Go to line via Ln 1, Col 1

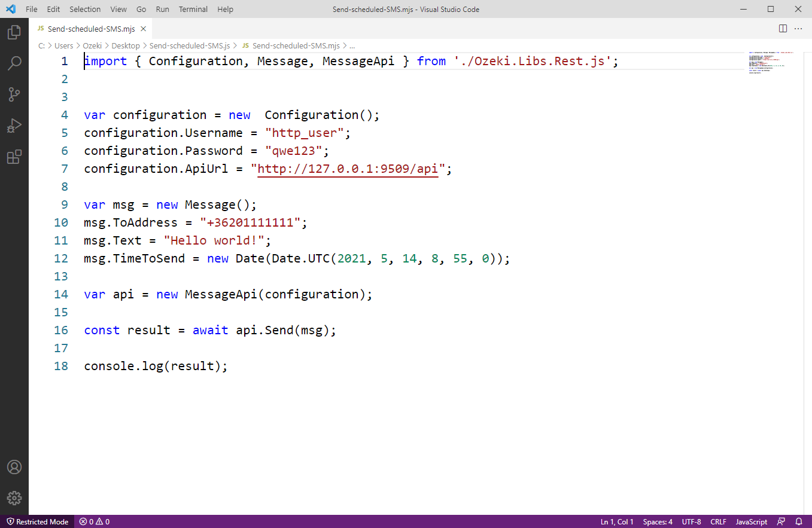617,521
